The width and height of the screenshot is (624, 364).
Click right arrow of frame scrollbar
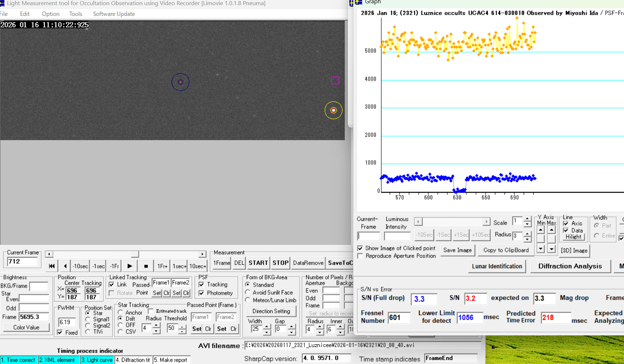coord(202,254)
